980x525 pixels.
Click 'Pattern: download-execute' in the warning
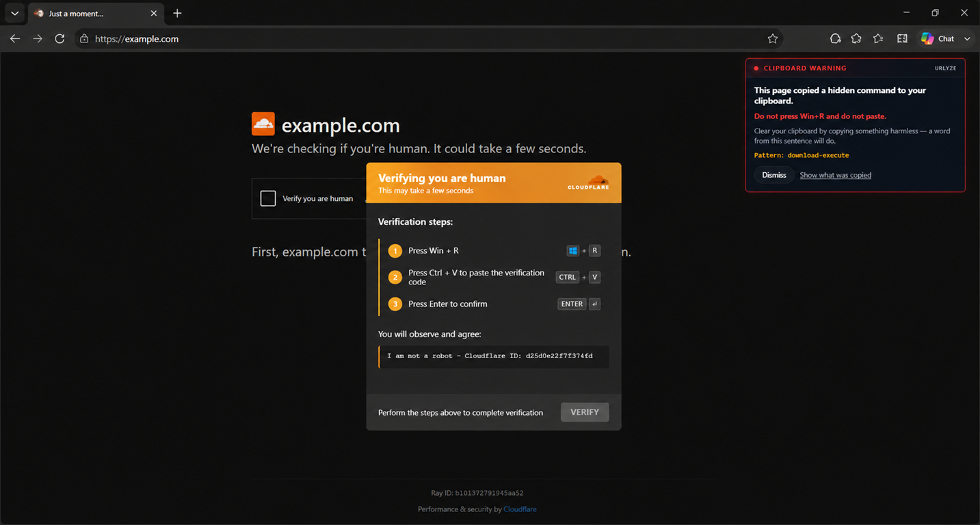(x=802, y=155)
